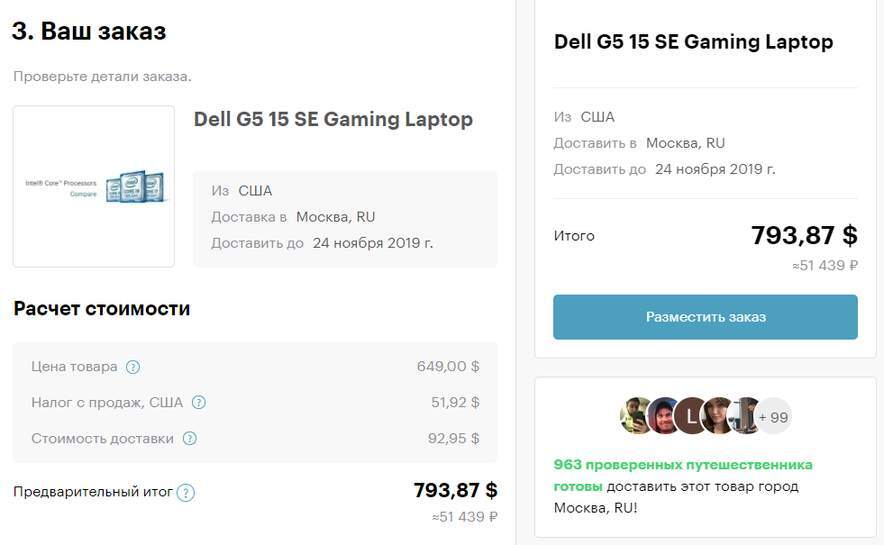
Task: Click the item price 649,00 $
Action: coord(448,367)
